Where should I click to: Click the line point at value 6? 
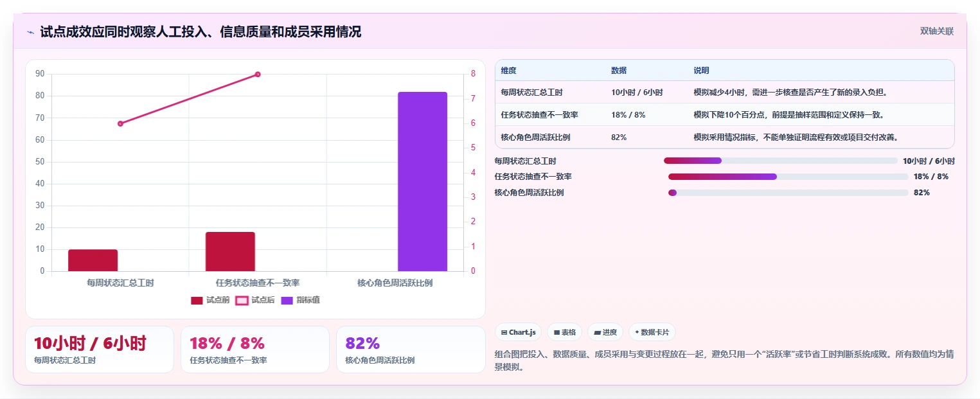pyautogui.click(x=120, y=123)
